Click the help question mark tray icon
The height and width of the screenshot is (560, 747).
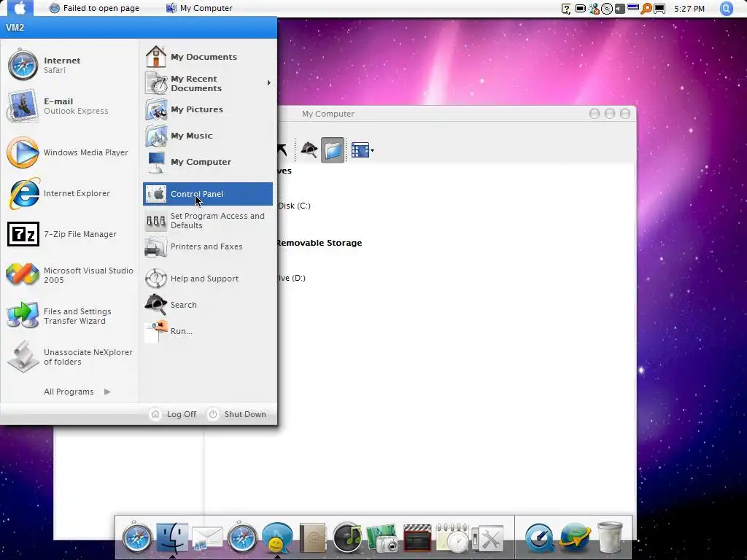click(x=566, y=9)
